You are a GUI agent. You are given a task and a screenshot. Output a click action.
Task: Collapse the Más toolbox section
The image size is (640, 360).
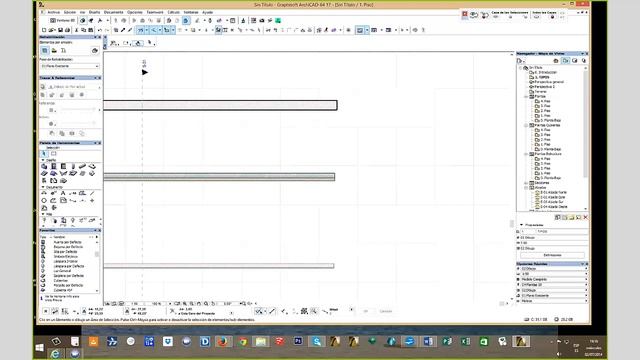(43, 214)
